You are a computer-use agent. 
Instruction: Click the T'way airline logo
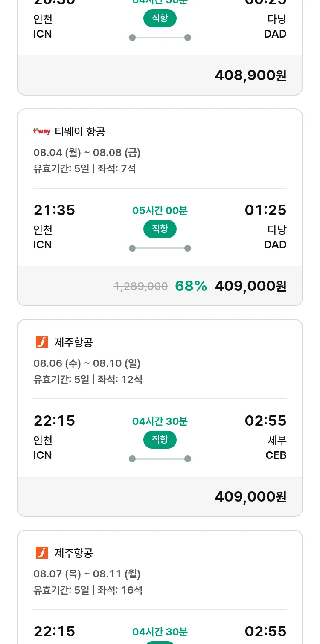(42, 131)
